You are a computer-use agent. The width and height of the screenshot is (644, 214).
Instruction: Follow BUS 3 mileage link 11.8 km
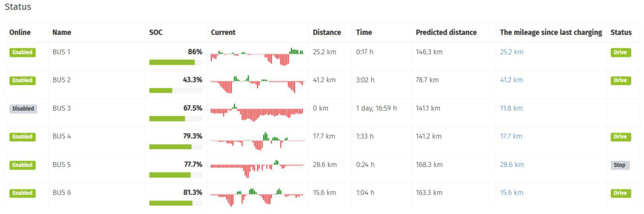(511, 108)
